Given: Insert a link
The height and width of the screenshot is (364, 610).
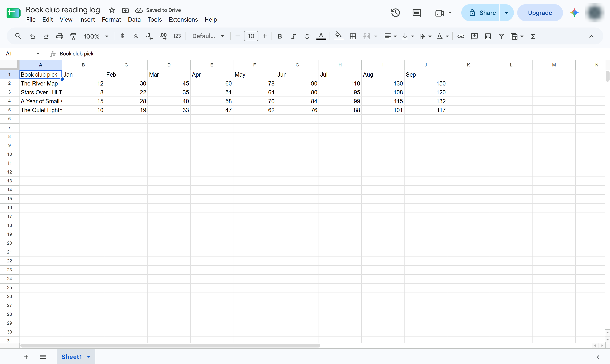Looking at the screenshot, I should click(x=460, y=36).
